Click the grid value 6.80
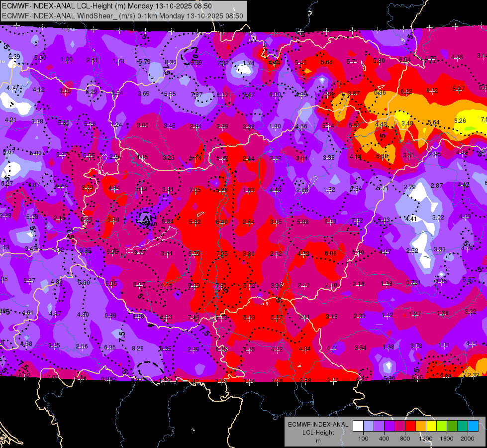487x448 pixels. coord(110,316)
